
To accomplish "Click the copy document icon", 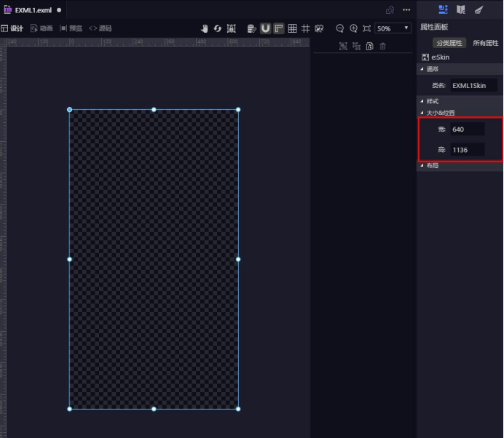I will click(370, 47).
